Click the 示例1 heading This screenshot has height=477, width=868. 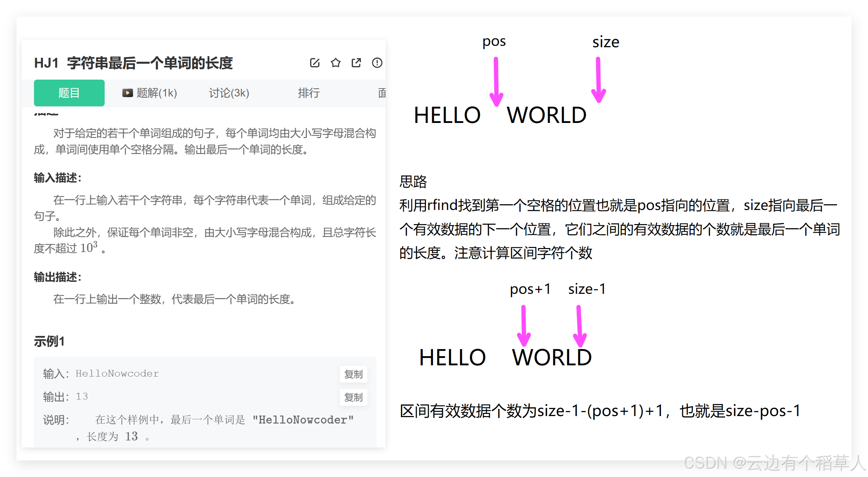pyautogui.click(x=49, y=341)
